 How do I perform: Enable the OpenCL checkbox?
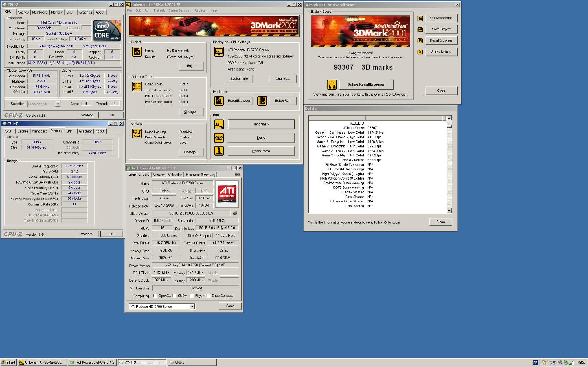(x=155, y=296)
